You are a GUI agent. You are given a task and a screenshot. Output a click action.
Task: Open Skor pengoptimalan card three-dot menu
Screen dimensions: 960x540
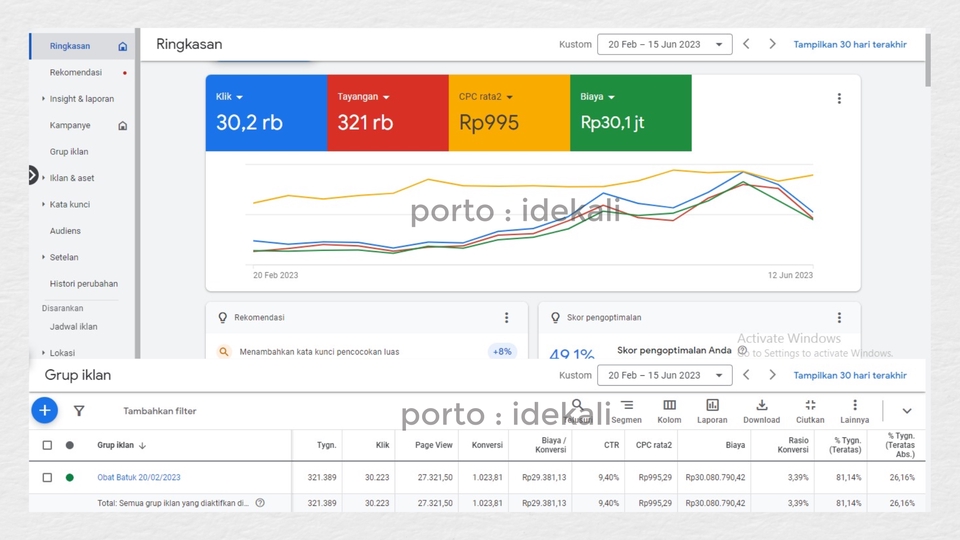[x=839, y=318]
